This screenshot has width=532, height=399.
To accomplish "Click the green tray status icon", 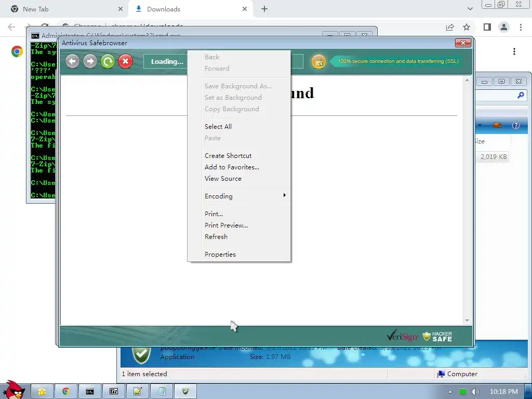I will point(463,392).
